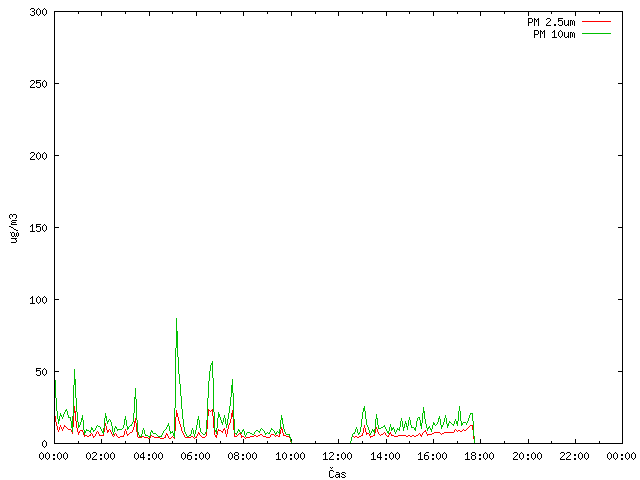The width and height of the screenshot is (640, 480).
Task: Click the y-axis value 250
Action: coord(38,84)
